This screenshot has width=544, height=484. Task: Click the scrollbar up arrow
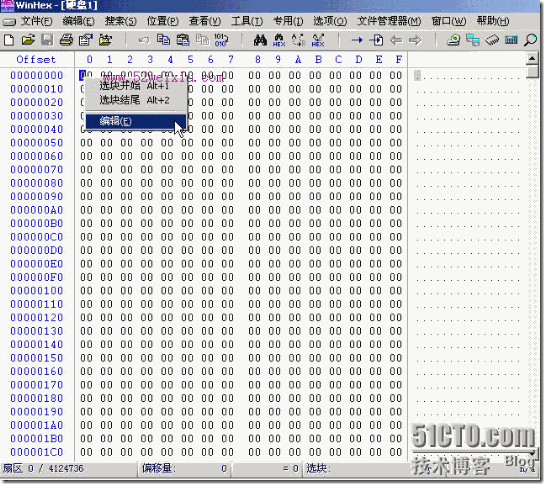point(532,58)
